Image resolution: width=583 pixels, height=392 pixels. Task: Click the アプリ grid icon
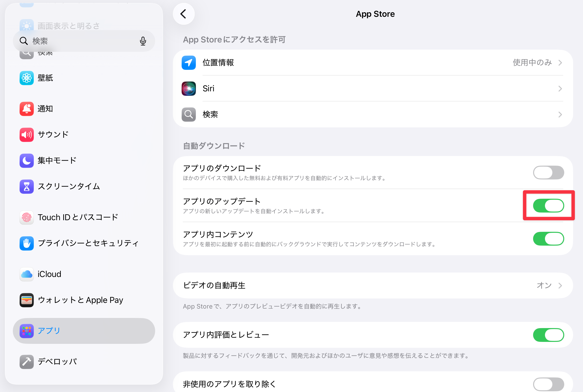(27, 331)
